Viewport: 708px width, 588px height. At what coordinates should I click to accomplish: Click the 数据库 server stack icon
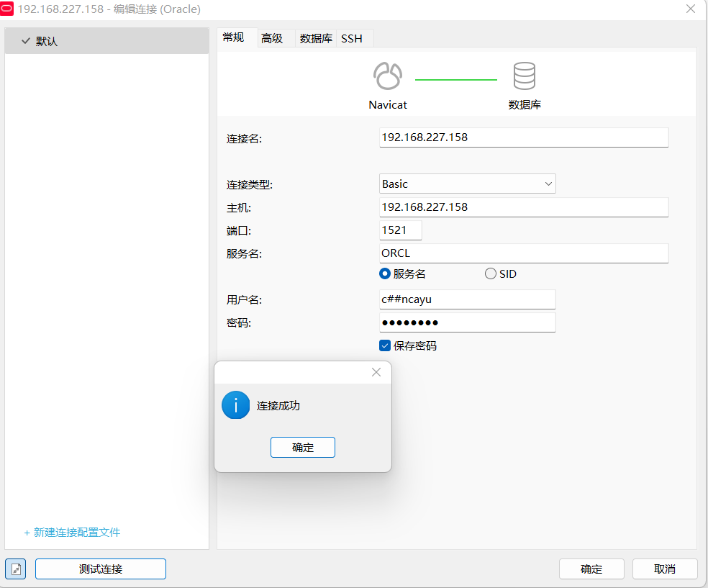click(524, 74)
